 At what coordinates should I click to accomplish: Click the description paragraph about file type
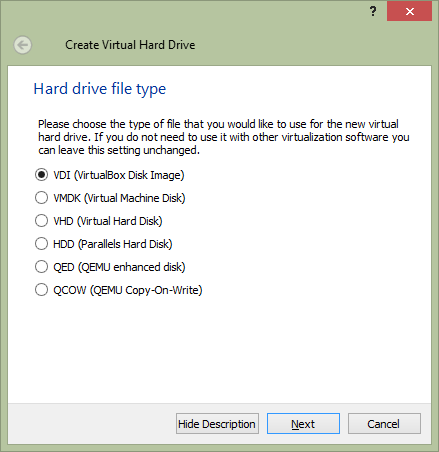tap(224, 137)
